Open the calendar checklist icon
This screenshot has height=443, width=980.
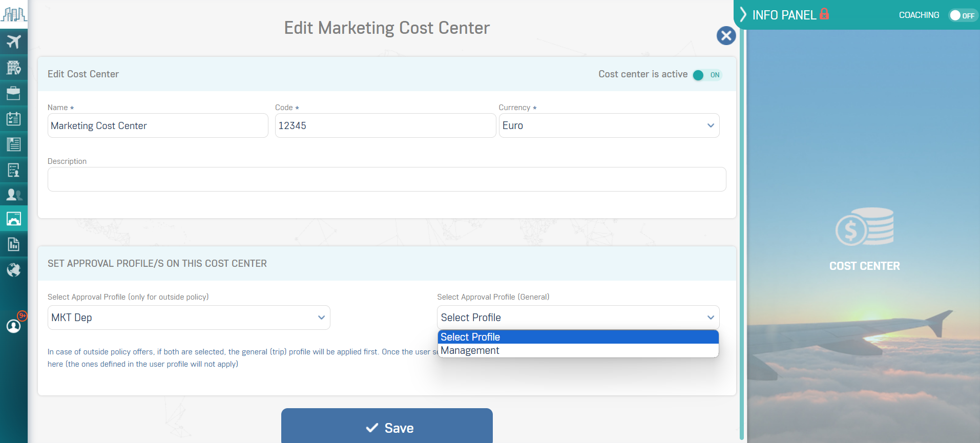coord(14,119)
